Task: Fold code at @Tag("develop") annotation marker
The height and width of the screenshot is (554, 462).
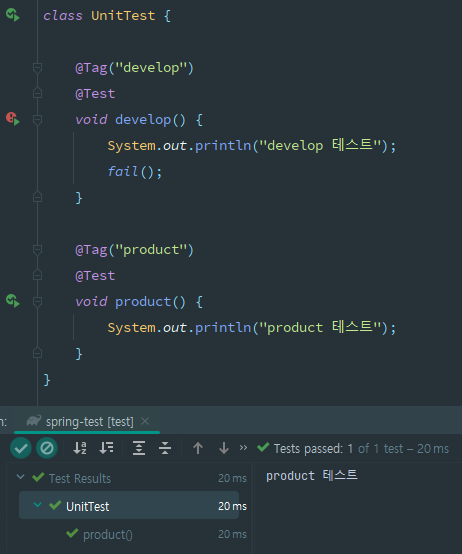Action: pos(37,67)
